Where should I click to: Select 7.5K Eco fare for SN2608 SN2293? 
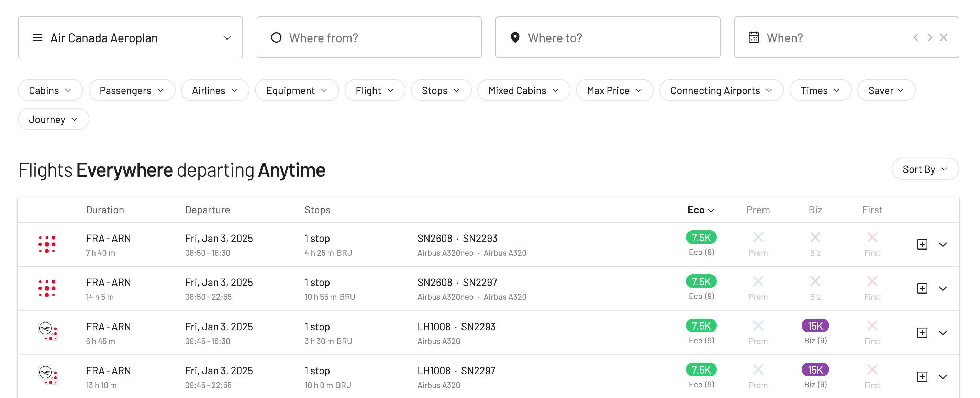point(701,237)
